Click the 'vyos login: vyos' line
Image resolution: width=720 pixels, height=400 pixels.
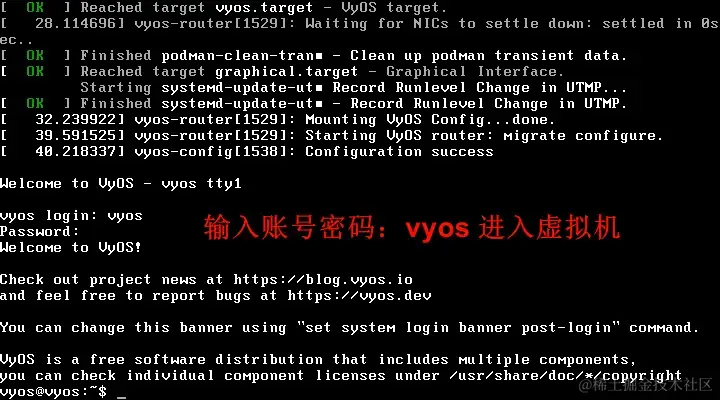(71, 216)
